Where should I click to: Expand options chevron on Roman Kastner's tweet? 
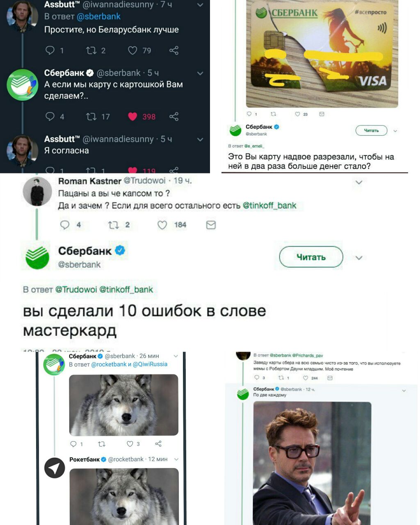click(x=359, y=182)
